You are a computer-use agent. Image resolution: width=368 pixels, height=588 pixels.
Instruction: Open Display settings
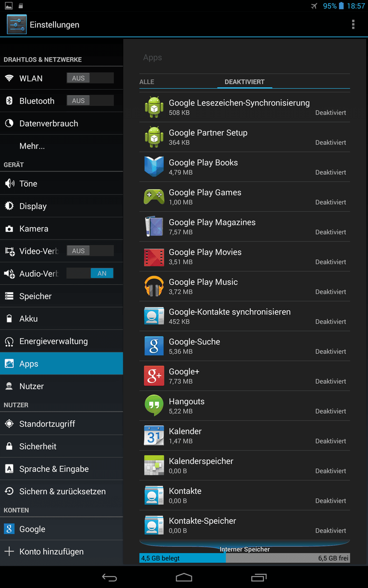(62, 206)
